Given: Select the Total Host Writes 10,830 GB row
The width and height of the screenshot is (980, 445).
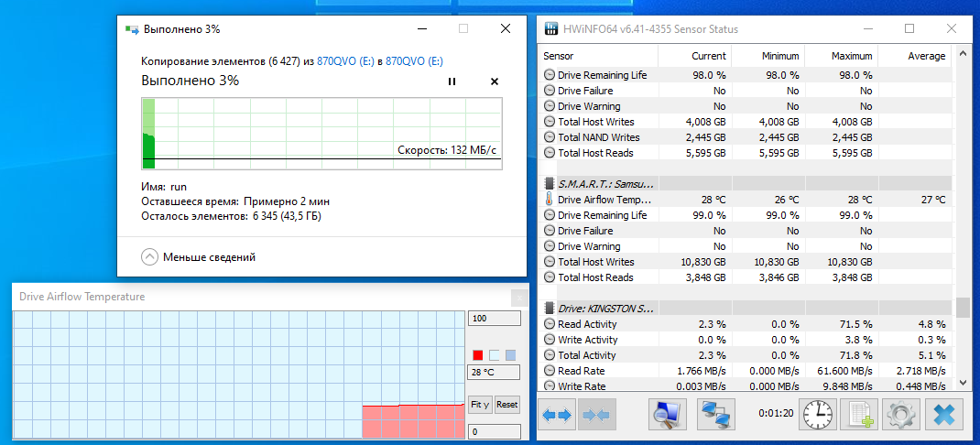Looking at the screenshot, I should point(745,262).
